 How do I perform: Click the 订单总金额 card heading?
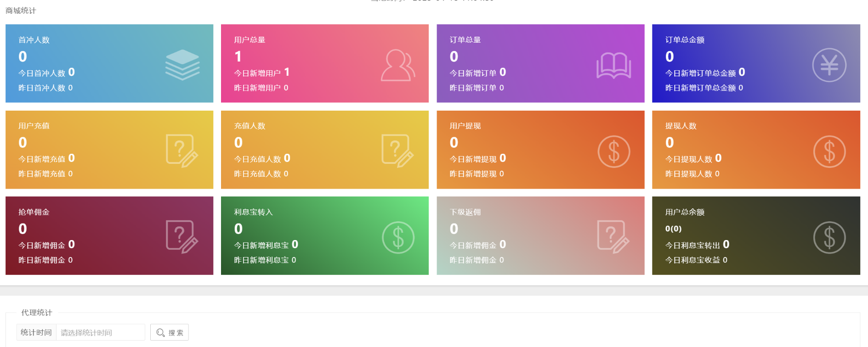685,40
